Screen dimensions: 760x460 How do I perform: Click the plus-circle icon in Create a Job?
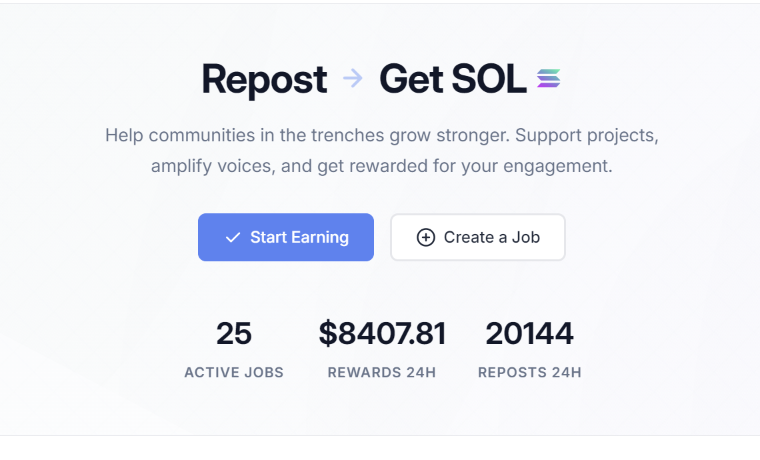(425, 237)
